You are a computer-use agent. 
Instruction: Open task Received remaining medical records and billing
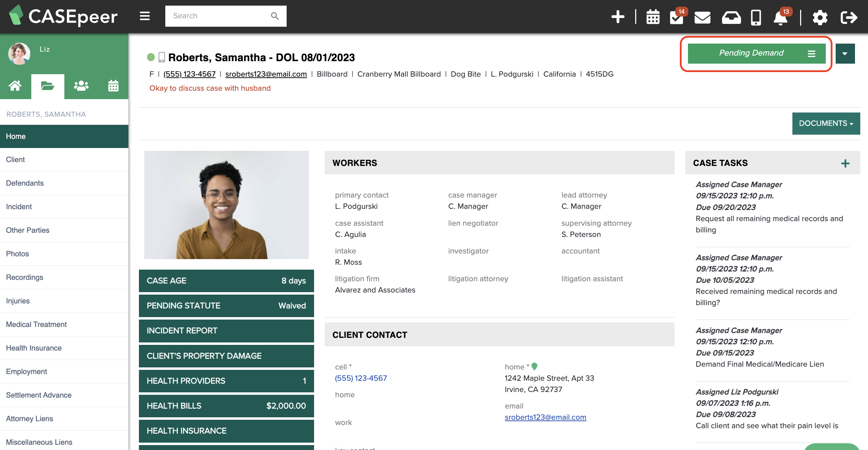[766, 297]
